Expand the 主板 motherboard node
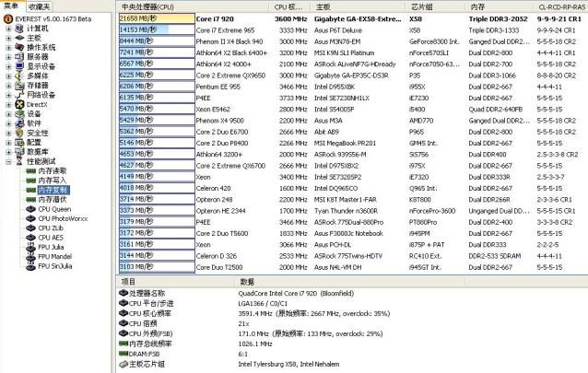Screen dimensions: 588x373 click(7, 37)
